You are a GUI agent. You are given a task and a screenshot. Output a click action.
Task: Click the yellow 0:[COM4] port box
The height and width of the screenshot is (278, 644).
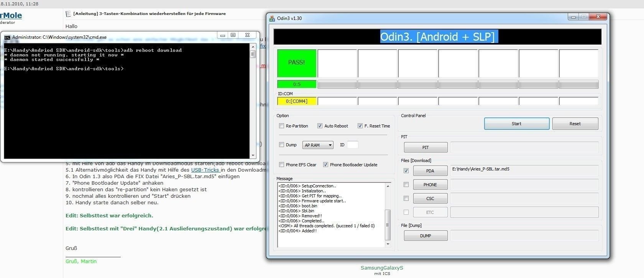pos(297,101)
